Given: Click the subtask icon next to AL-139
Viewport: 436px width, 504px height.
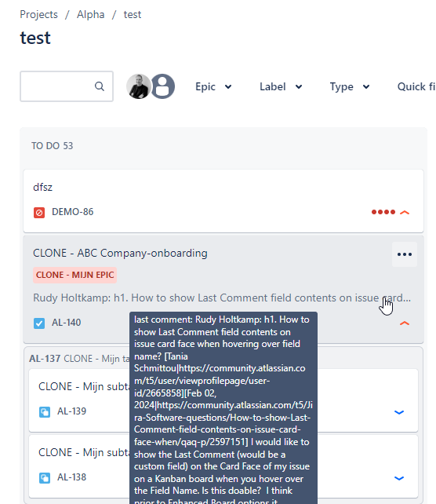Looking at the screenshot, I should [x=45, y=411].
